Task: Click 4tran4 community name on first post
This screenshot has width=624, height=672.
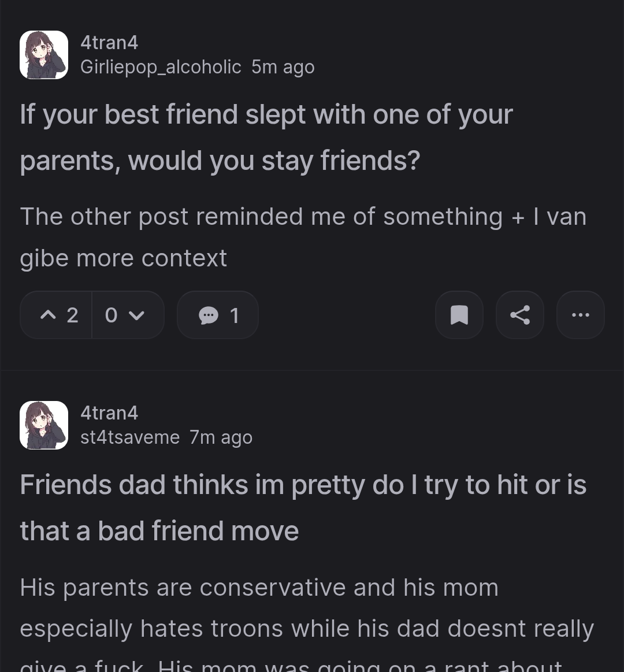Action: 109,43
